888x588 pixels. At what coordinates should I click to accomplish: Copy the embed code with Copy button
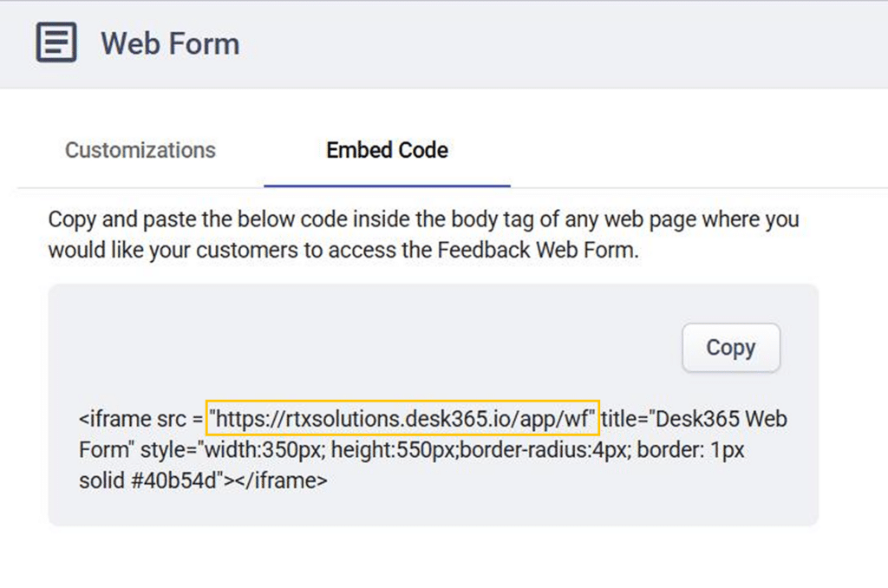730,347
